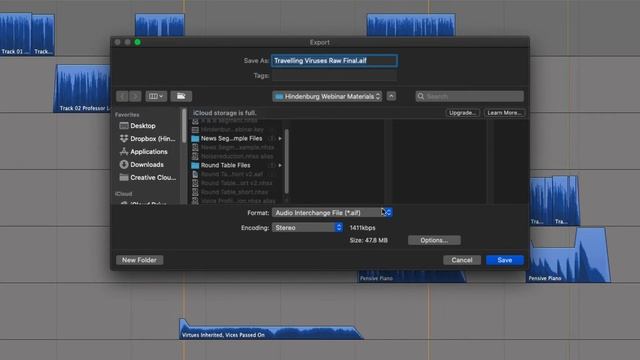Click the Downloads arrow icon in the sidebar
The height and width of the screenshot is (360, 640).
pyautogui.click(x=124, y=164)
